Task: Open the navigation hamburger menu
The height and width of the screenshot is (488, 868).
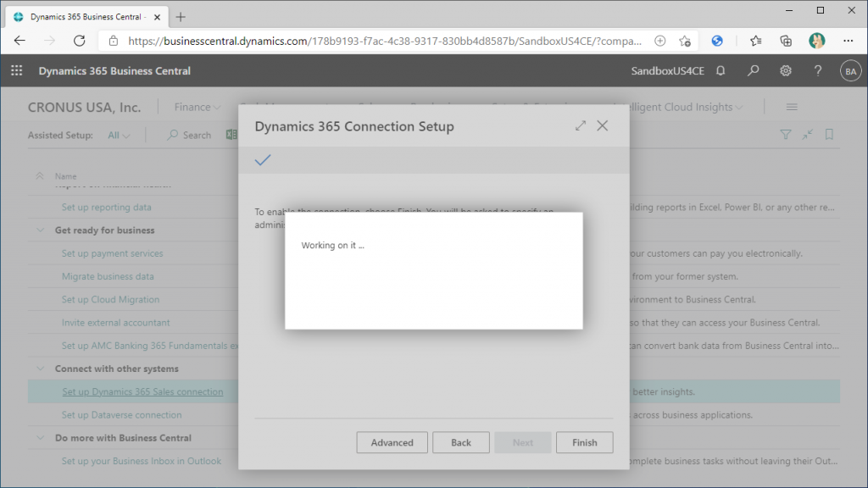Action: point(792,107)
